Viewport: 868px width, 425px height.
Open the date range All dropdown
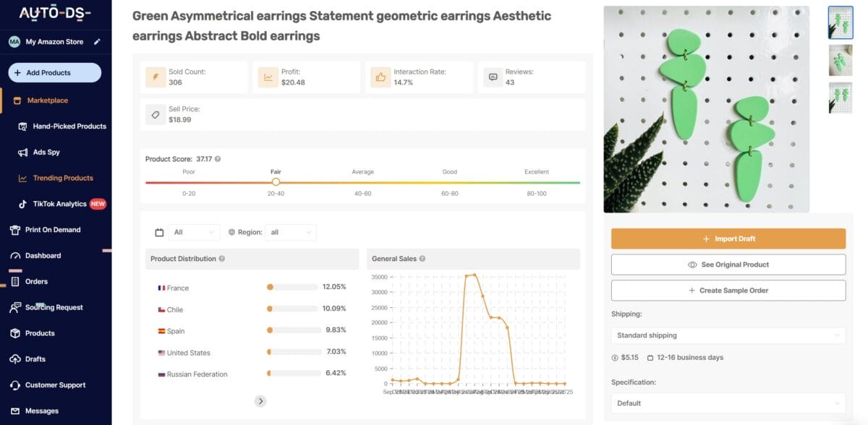tap(194, 233)
